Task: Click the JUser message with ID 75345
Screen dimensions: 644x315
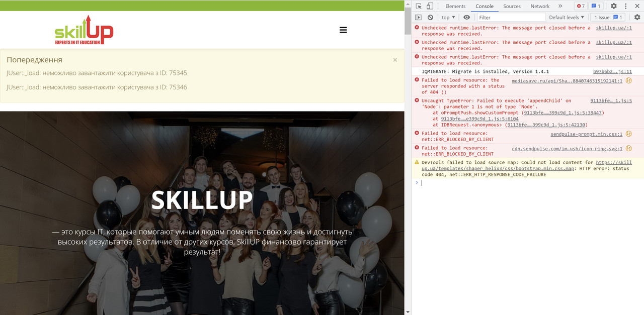Action: pos(97,73)
